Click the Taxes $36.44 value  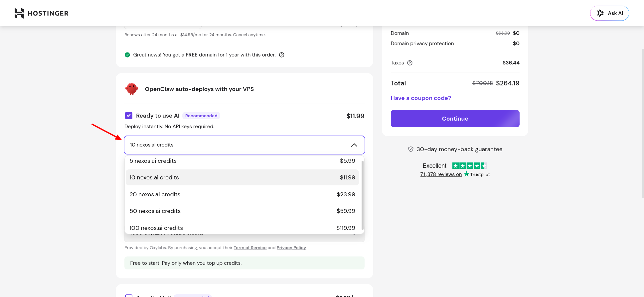(511, 63)
